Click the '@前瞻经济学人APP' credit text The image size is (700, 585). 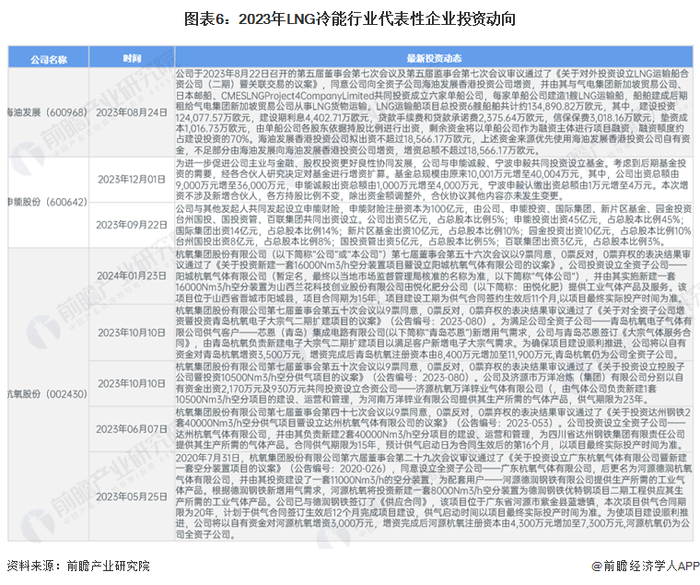tap(645, 566)
